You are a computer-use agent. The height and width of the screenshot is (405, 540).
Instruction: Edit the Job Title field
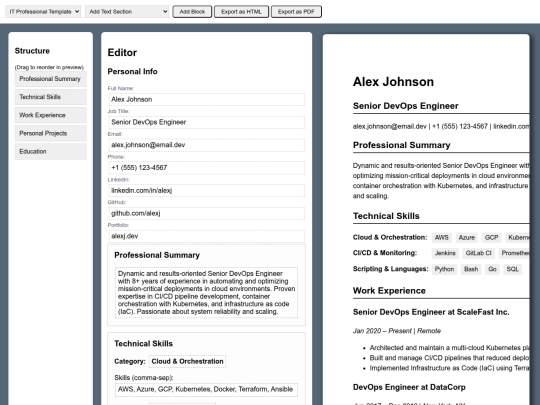(207, 122)
